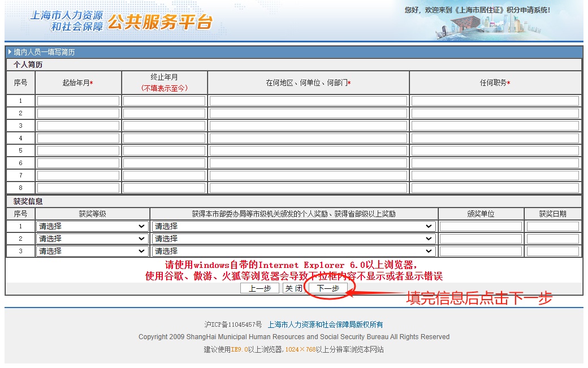Click 终止年月 field in resume row 7
The width and height of the screenshot is (588, 368).
tap(165, 175)
